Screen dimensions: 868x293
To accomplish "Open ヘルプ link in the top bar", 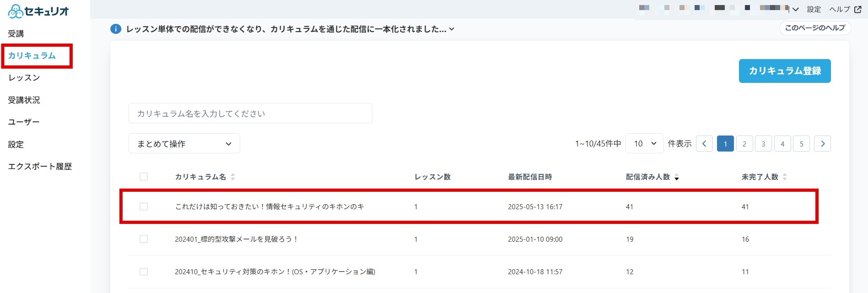I will [x=840, y=9].
